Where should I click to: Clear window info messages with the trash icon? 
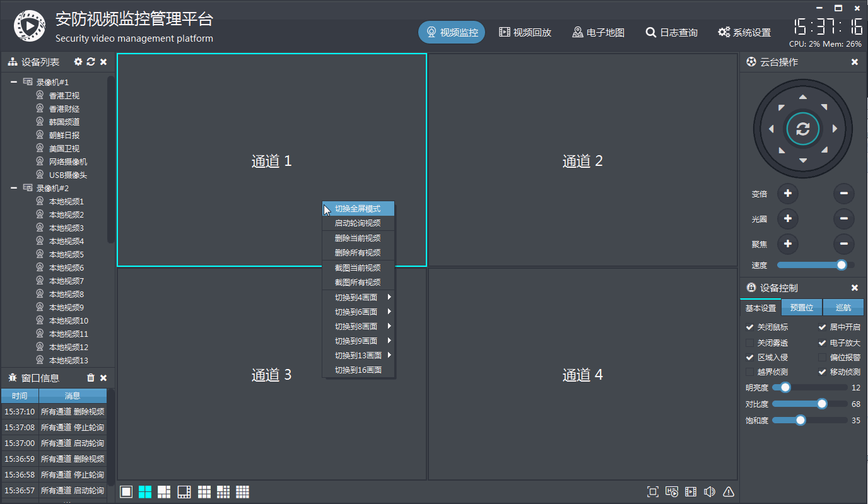[x=90, y=377]
